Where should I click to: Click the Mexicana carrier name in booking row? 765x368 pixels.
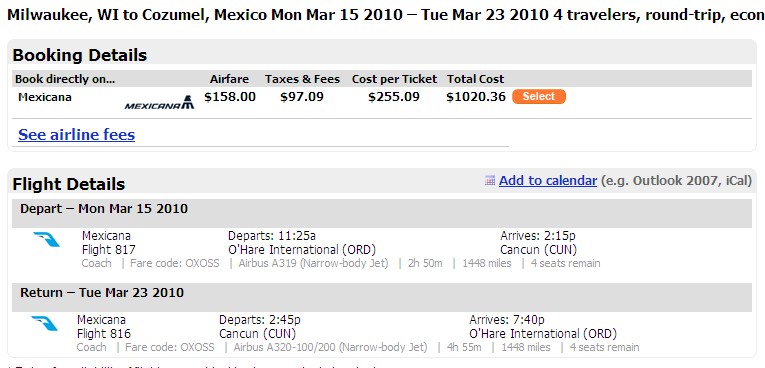(x=45, y=97)
